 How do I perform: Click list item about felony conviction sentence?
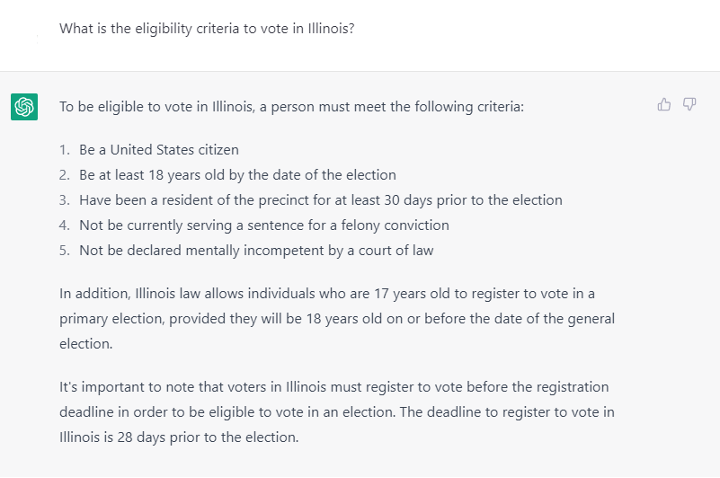click(264, 225)
